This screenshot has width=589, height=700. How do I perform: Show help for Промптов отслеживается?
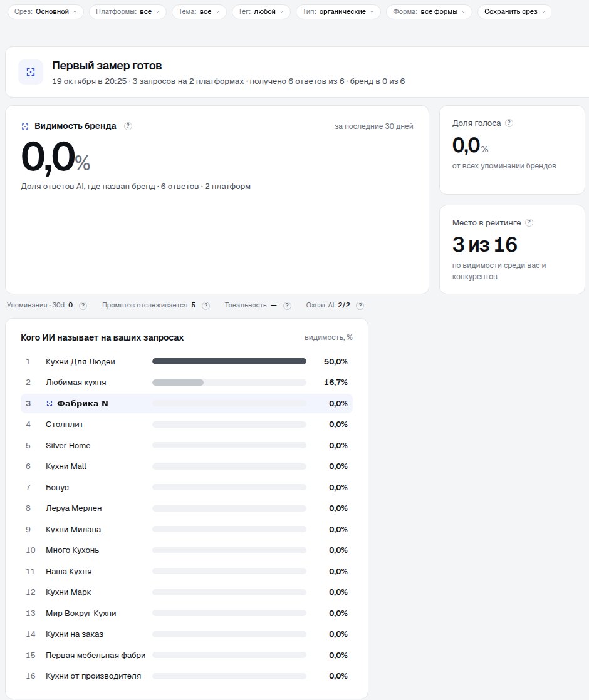tap(206, 306)
